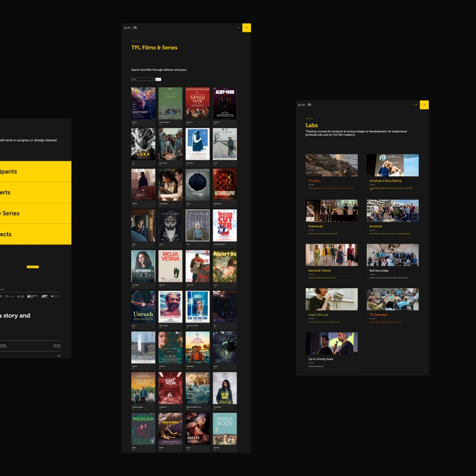Screen dimensions: 476x476
Task: Select the yellow menu row ending 'ects'
Action: pos(36,234)
